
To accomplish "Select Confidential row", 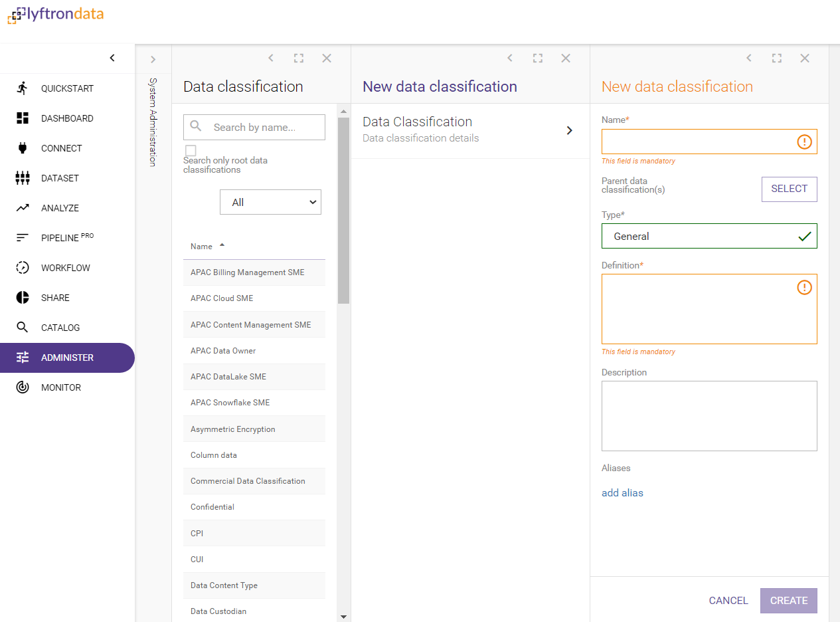I will tap(254, 507).
